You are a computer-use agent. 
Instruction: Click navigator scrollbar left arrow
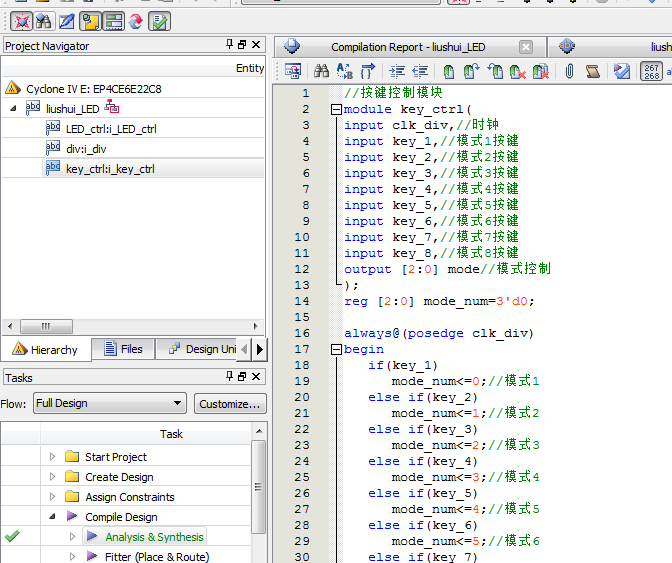tap(10, 326)
